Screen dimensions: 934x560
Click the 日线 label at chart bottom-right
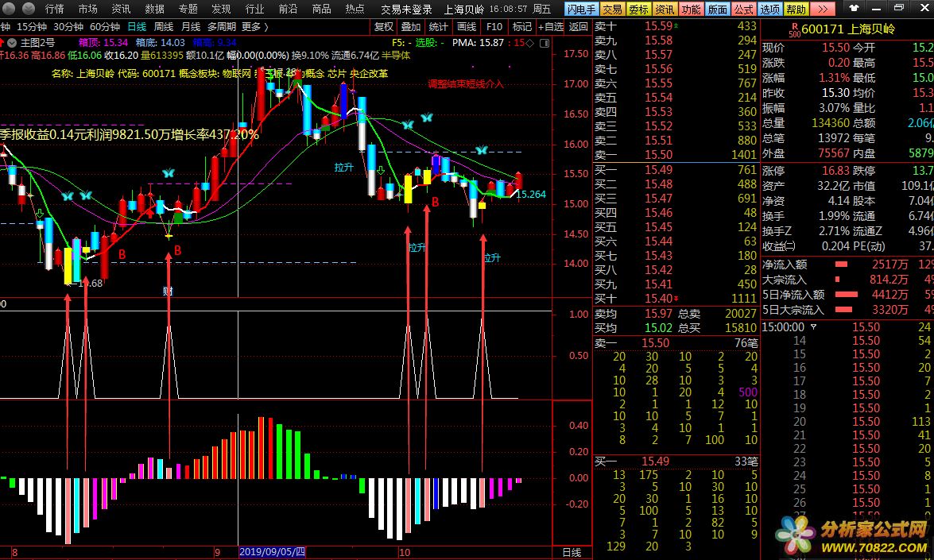coord(572,552)
